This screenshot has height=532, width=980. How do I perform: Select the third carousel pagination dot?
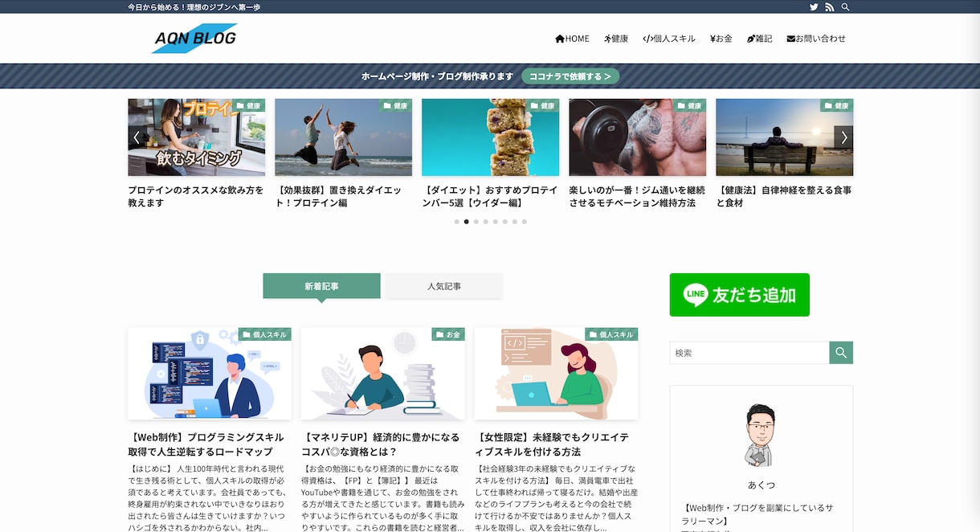click(x=476, y=222)
